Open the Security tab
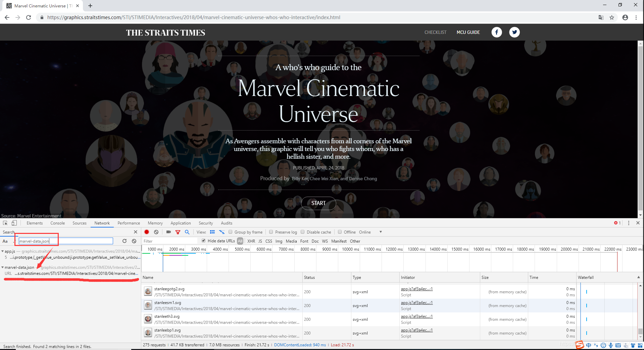The height and width of the screenshot is (350, 644). coord(206,223)
